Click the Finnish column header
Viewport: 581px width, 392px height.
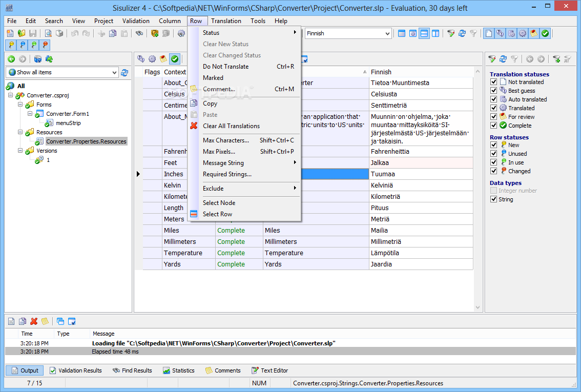(421, 72)
